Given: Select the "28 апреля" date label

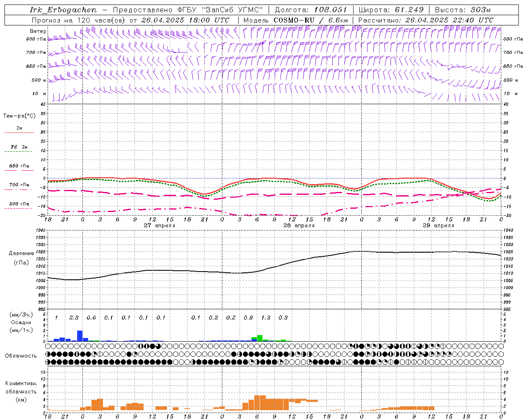Looking at the screenshot, I should [299, 226].
